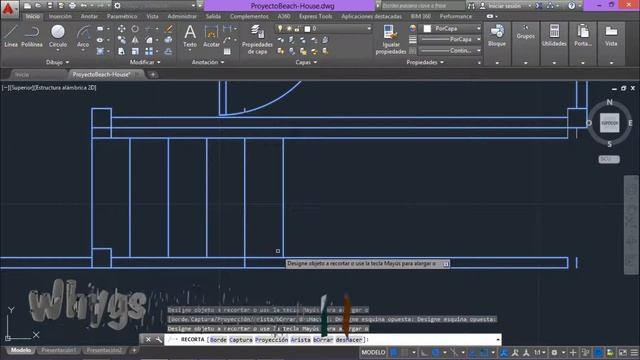The height and width of the screenshot is (360, 640).
Task: Choose Borde option in RECORTA command
Action: [x=218, y=340]
